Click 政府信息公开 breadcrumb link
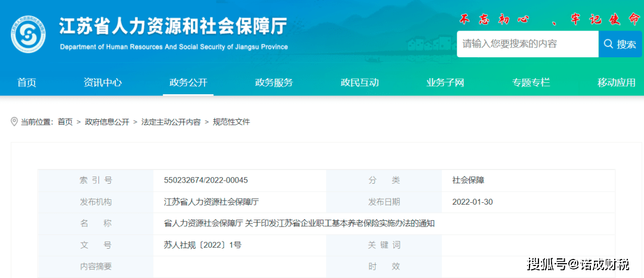Screen dimensions: 644x278 tap(107, 122)
